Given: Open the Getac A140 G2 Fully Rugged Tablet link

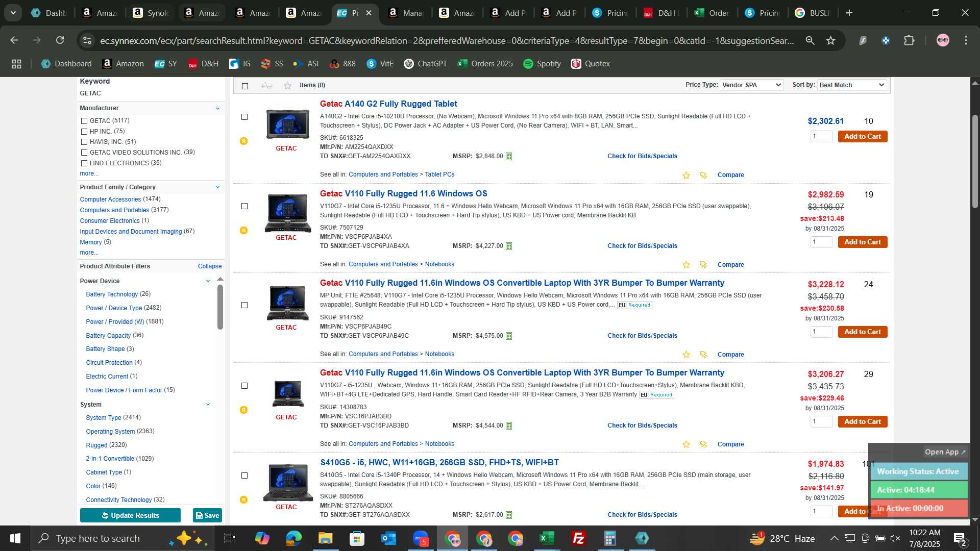Looking at the screenshot, I should [x=388, y=104].
